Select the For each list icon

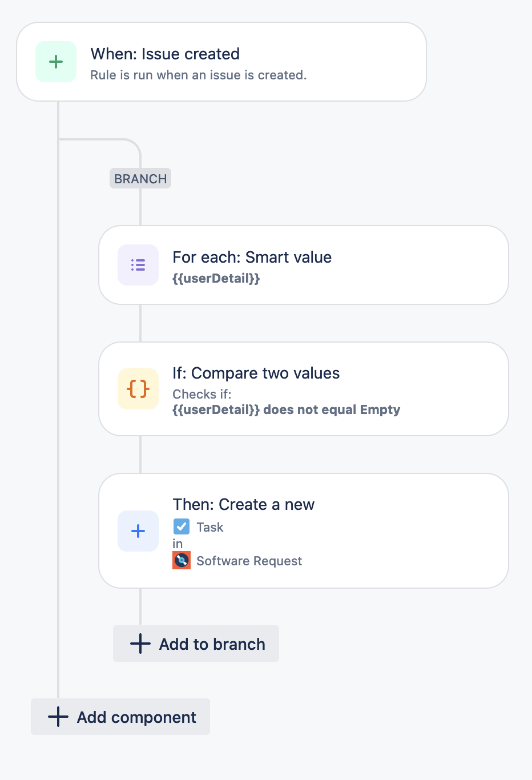pyautogui.click(x=138, y=264)
